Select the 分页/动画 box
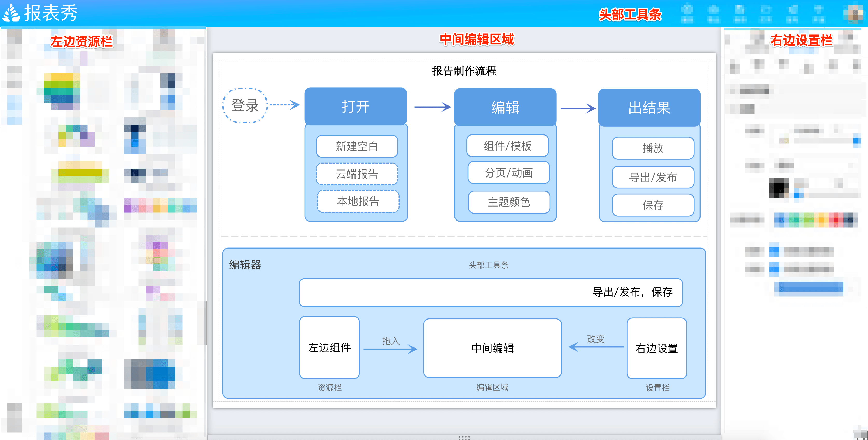Screen dimensions: 868x440 click(x=508, y=173)
